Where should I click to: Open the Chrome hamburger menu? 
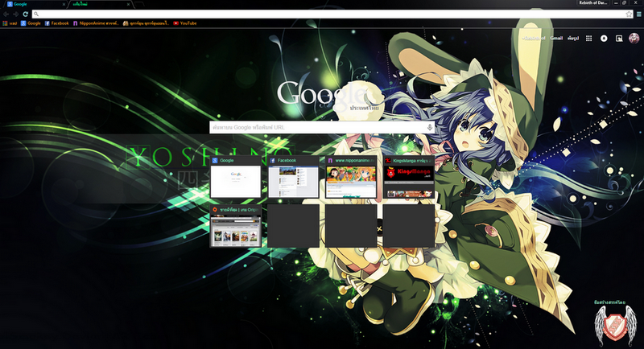pyautogui.click(x=638, y=14)
